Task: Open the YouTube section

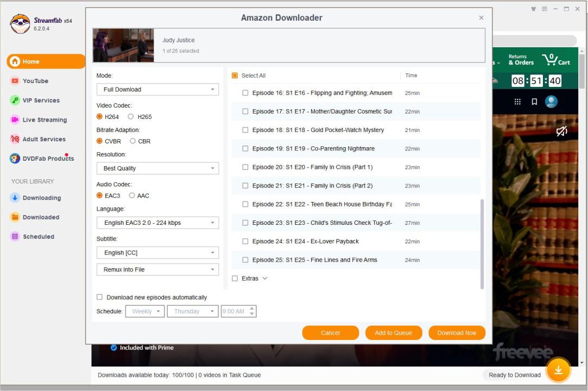Action: click(x=35, y=81)
